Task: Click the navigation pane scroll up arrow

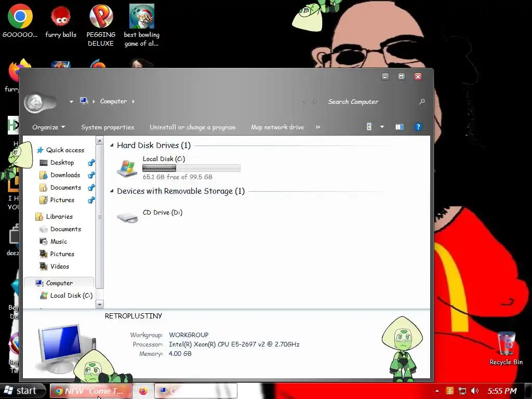Action: [x=99, y=140]
